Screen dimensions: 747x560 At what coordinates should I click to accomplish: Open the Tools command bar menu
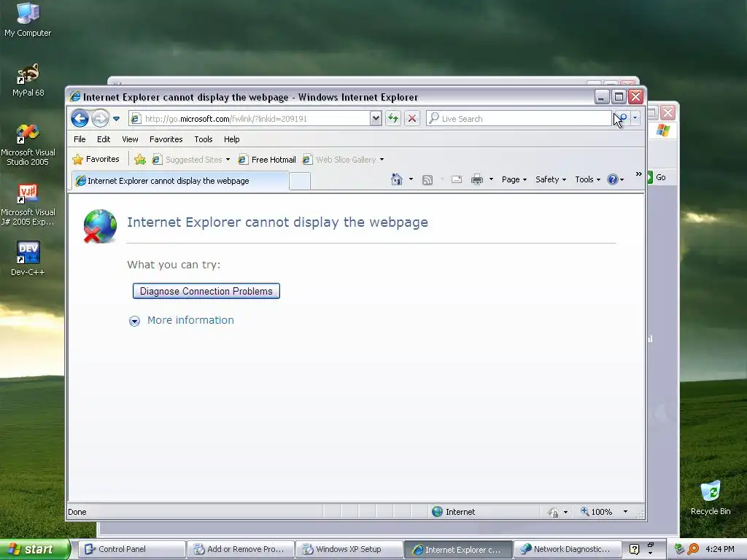[587, 179]
